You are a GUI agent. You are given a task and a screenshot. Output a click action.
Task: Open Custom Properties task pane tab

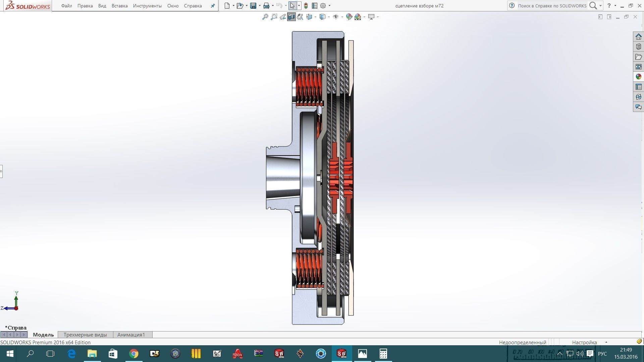coord(638,87)
